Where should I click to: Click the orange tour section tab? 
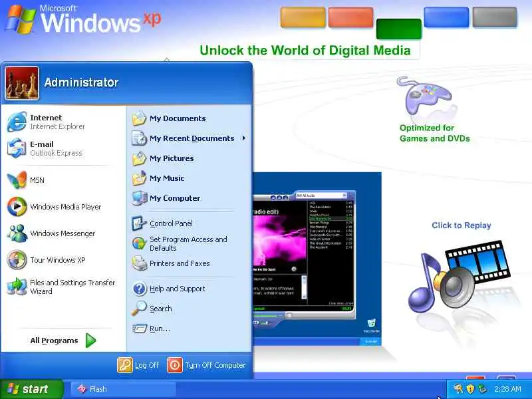303,17
